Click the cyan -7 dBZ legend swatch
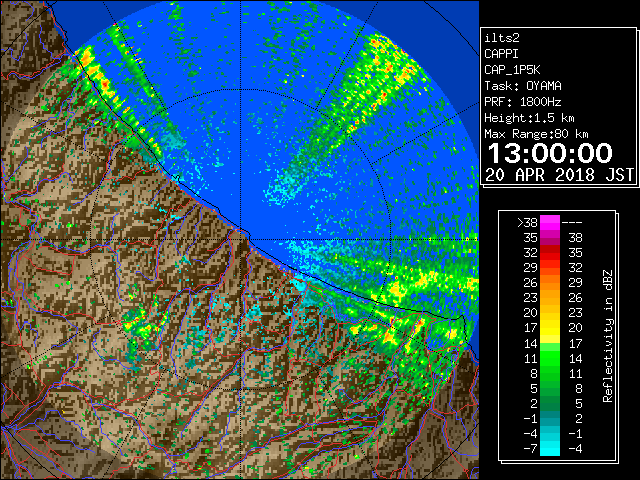Screen dimensions: 640x480 550,448
